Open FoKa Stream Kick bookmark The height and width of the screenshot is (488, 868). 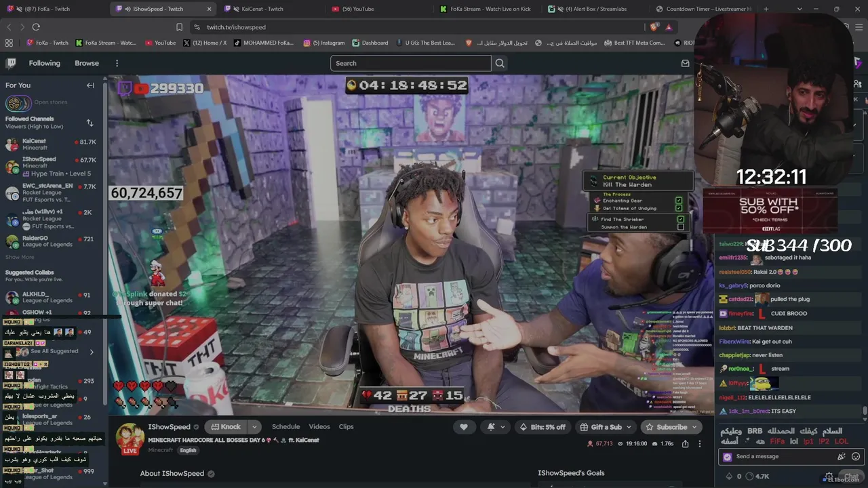point(106,43)
